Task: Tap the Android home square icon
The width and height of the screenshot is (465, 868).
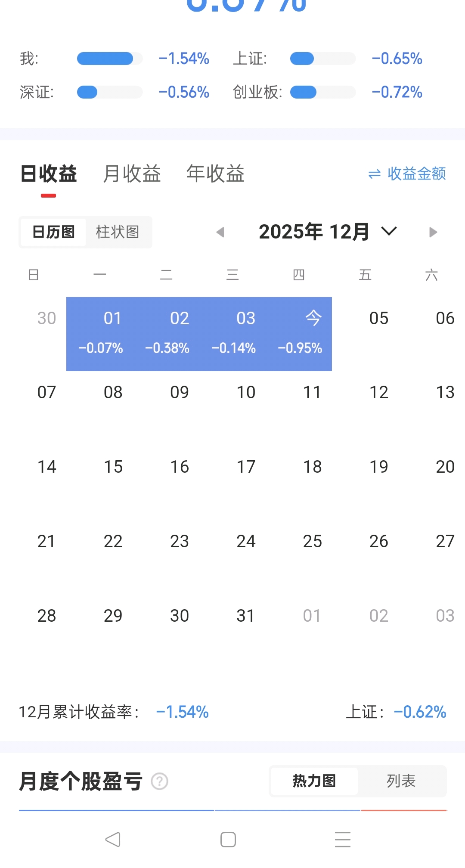Action: (x=228, y=840)
